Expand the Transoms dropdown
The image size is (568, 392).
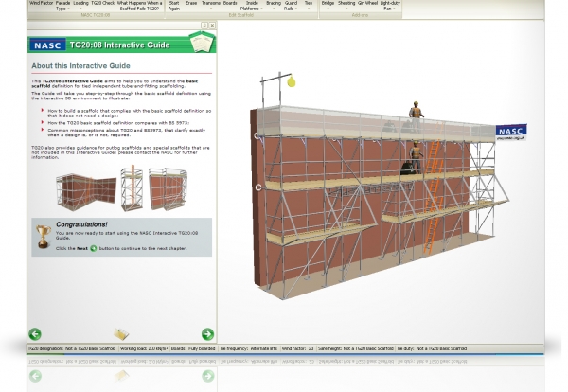(211, 5)
